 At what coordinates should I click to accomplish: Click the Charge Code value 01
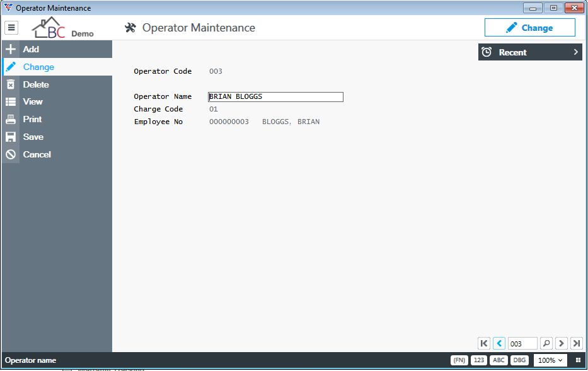pos(214,109)
